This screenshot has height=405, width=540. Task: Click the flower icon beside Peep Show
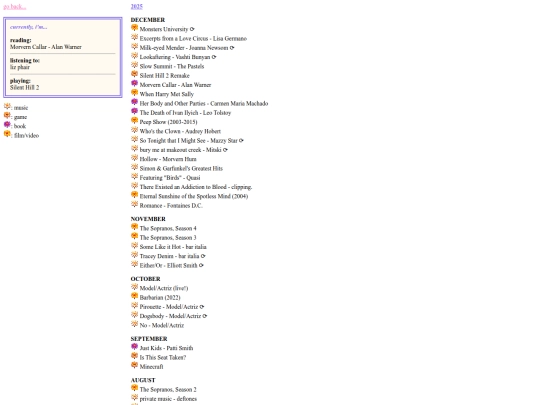pos(135,121)
